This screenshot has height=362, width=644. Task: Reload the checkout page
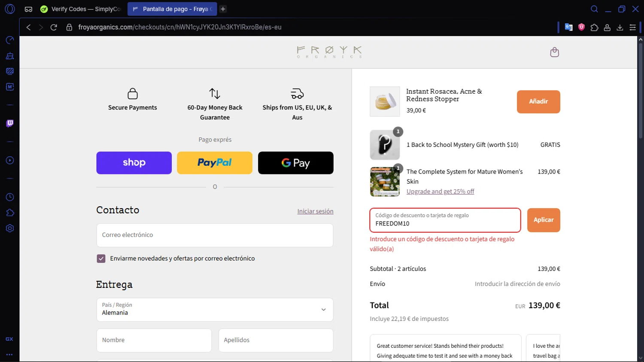tap(54, 27)
